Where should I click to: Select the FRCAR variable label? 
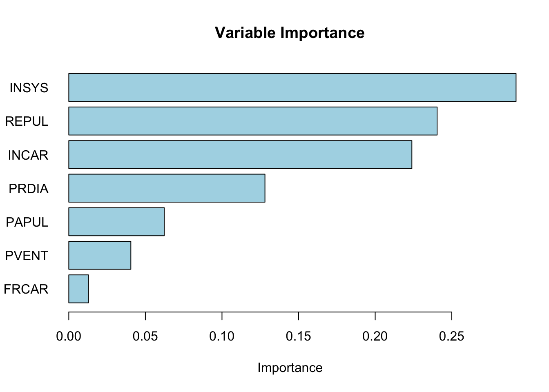tap(26, 289)
